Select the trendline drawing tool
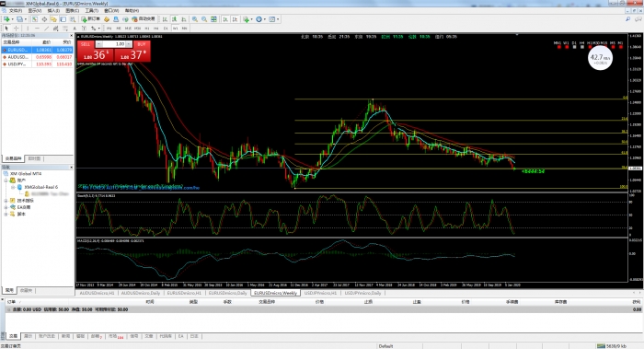 (47, 29)
